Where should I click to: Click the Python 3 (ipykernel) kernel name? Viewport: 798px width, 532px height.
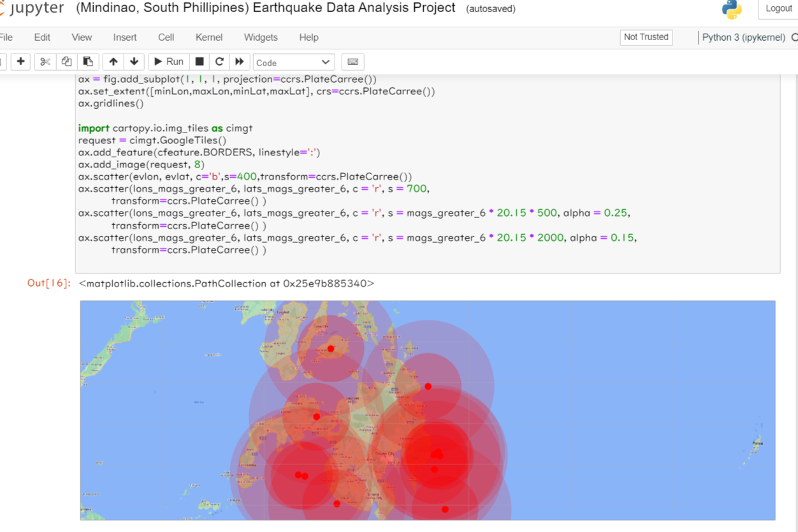coord(744,37)
